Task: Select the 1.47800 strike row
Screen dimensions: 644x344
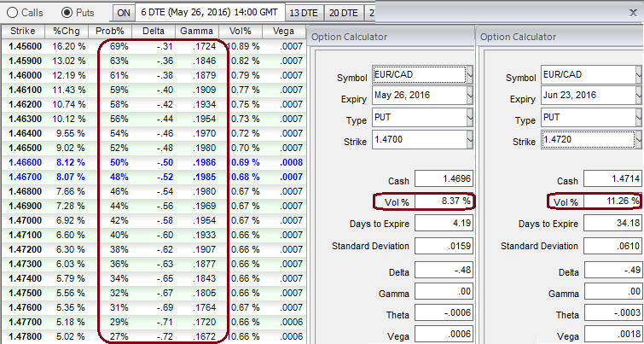Action: coord(154,336)
